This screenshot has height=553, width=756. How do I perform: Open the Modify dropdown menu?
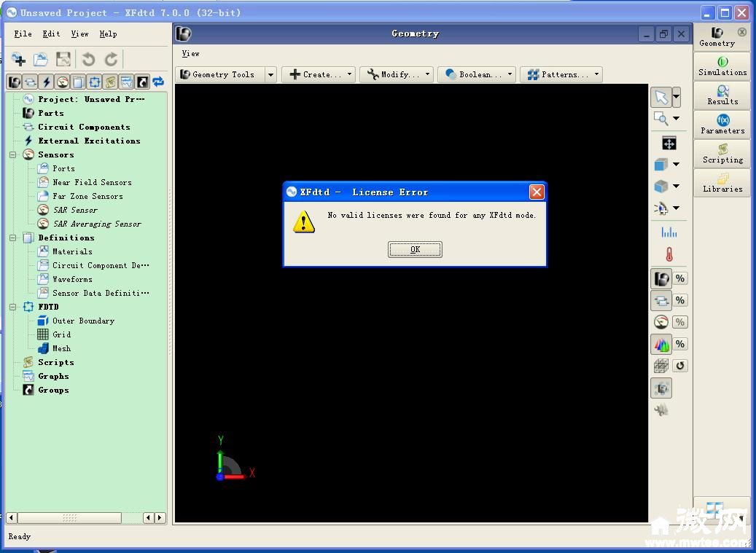(397, 74)
